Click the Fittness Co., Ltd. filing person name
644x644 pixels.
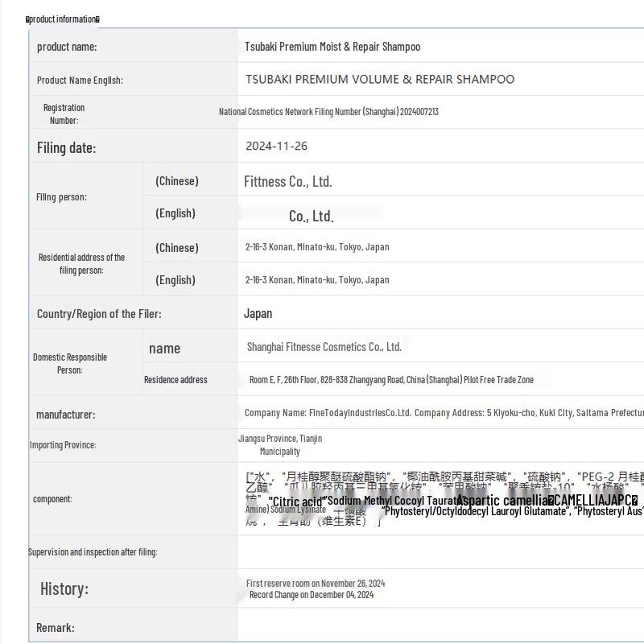[x=287, y=181]
